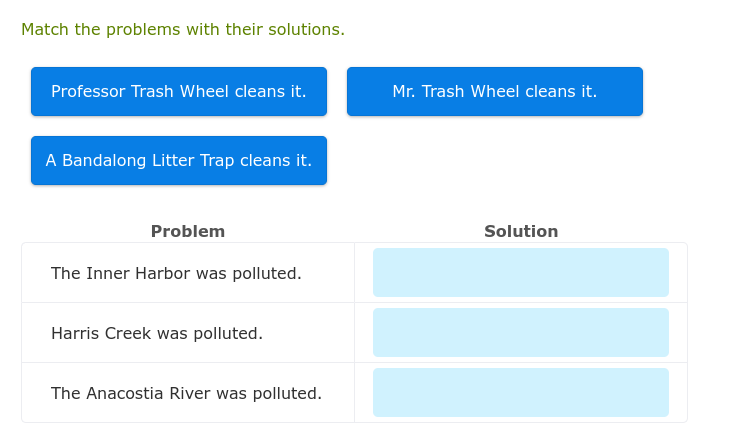
Task: Click the Anacostia River solution drop box
Action: [520, 393]
